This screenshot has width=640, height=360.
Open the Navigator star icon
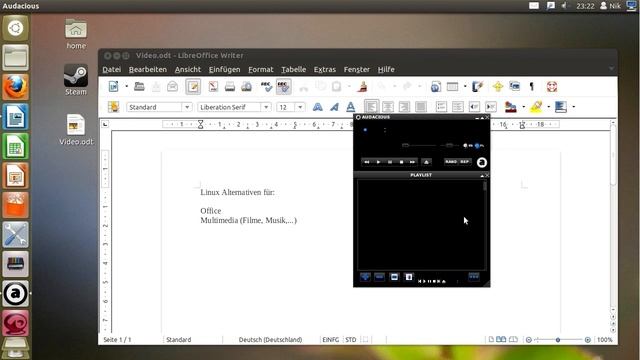coord(498,87)
